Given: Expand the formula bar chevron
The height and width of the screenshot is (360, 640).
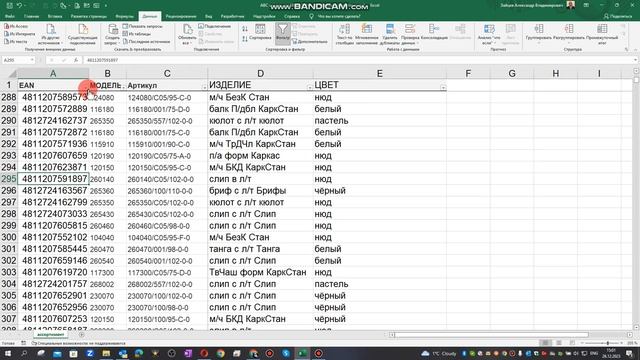Looking at the screenshot, I should (636, 60).
